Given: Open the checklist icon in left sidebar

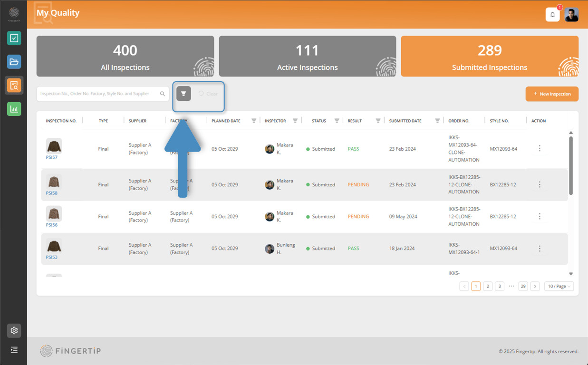Looking at the screenshot, I should point(14,38).
